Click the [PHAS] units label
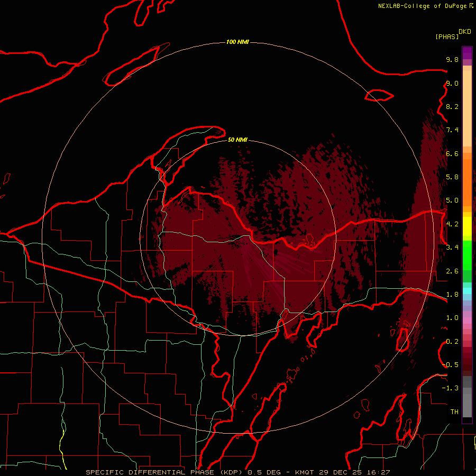This screenshot has height=476, width=476. coord(447,36)
